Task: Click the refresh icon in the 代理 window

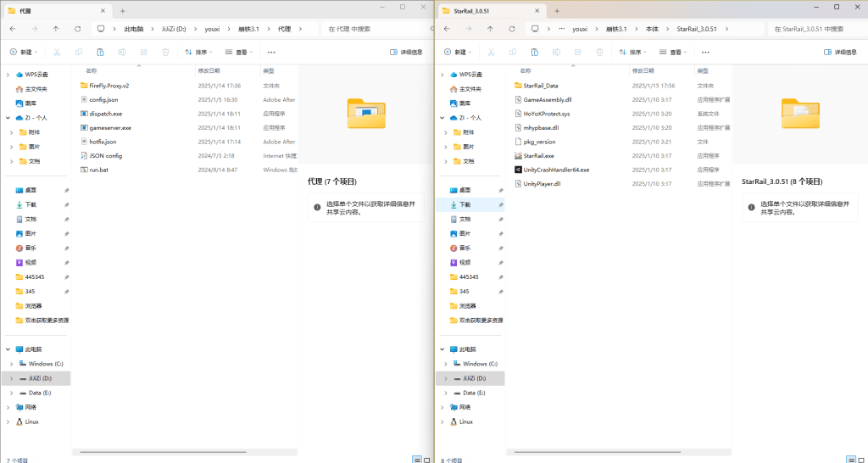Action: coord(78,28)
